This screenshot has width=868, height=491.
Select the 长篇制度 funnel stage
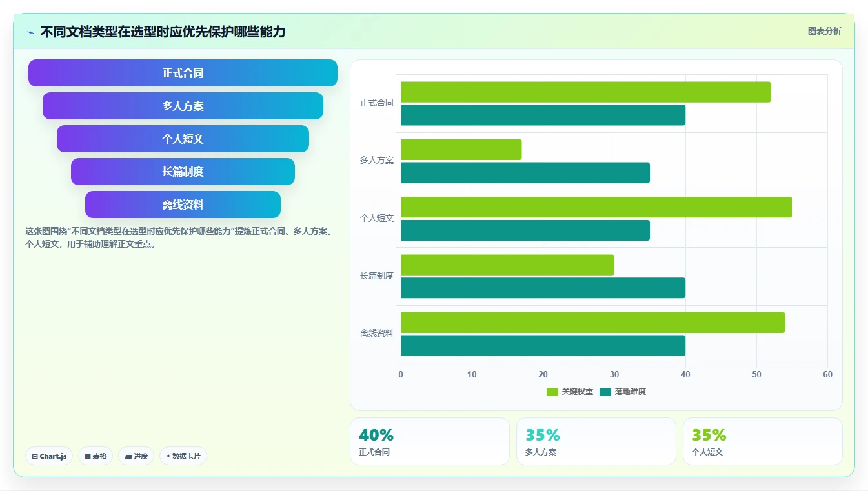[x=183, y=172]
